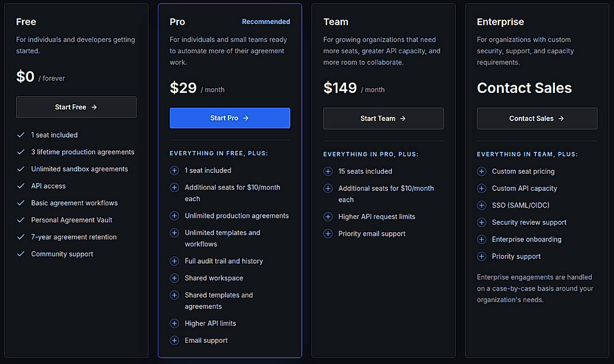Click the arrow icon in Start Pro
614x364 pixels.
tap(246, 118)
